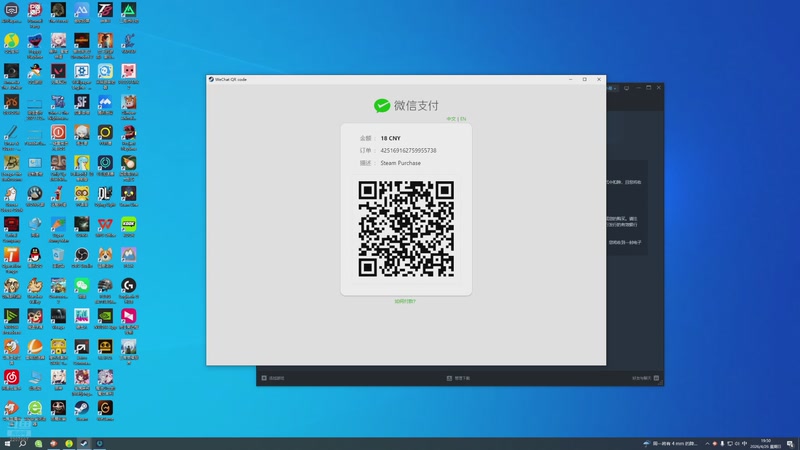The image size is (800, 450).
Task: Open the pirate-hat penguin desktop icon
Action: pyautogui.click(x=35, y=71)
